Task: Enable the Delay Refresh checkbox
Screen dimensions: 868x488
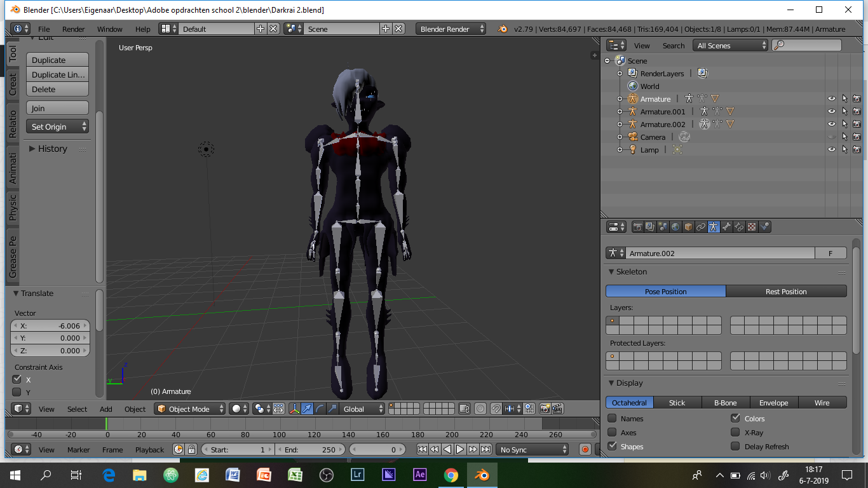Action: (735, 446)
